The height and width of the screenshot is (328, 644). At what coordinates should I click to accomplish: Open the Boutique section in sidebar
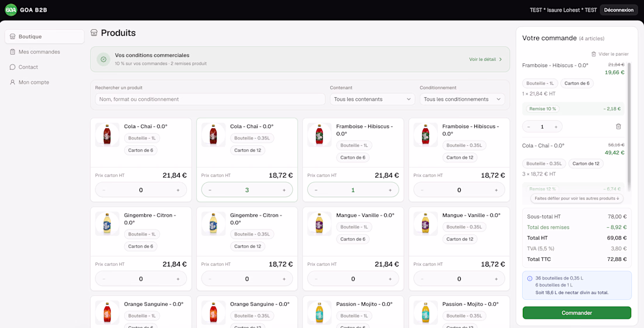(x=44, y=36)
